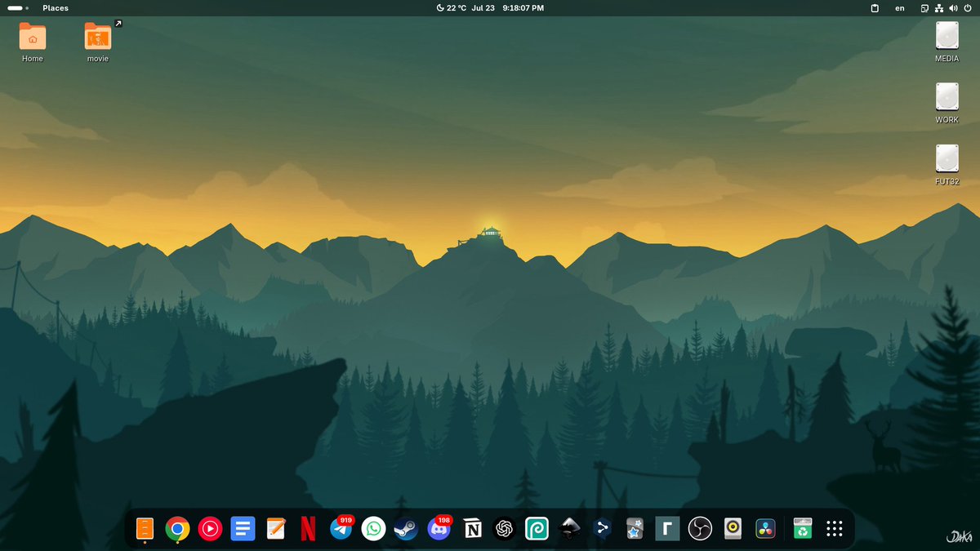Viewport: 980px width, 551px height.
Task: Click the wired network status icon
Action: point(939,7)
